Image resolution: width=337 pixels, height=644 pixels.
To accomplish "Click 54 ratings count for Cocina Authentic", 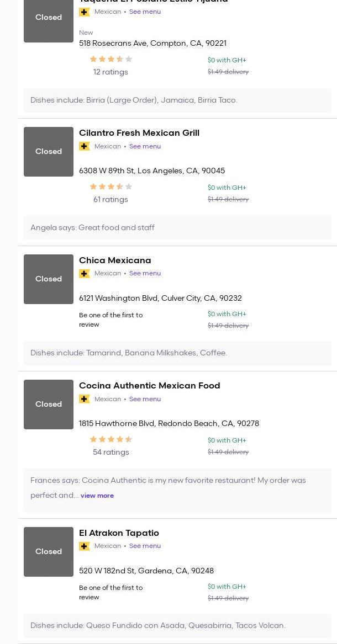I will [x=111, y=453].
